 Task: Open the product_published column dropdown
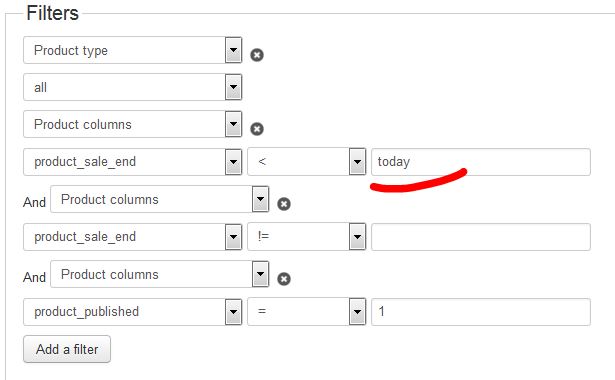[x=133, y=312]
